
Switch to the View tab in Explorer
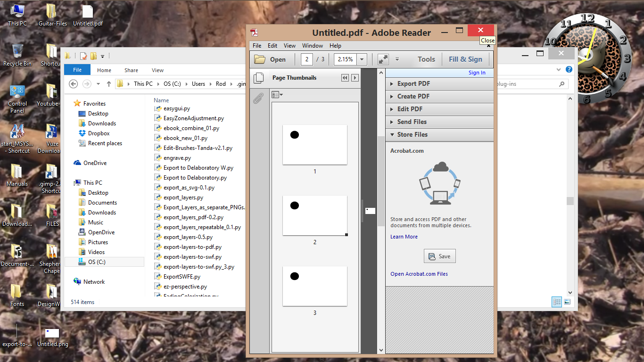[158, 70]
